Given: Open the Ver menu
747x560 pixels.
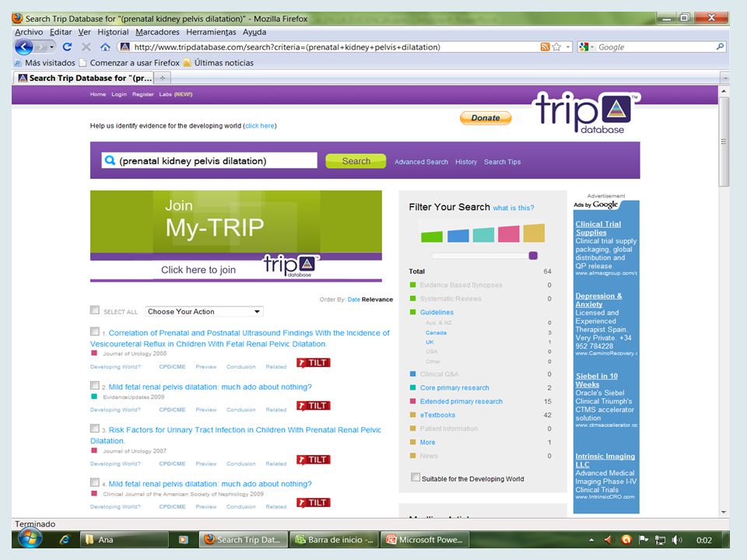Looking at the screenshot, I should [x=84, y=32].
